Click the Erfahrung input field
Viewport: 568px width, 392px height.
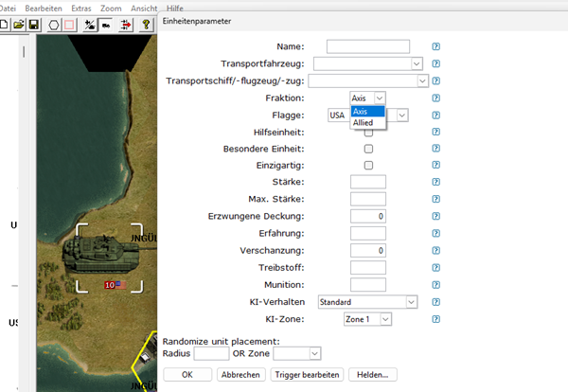click(x=368, y=233)
